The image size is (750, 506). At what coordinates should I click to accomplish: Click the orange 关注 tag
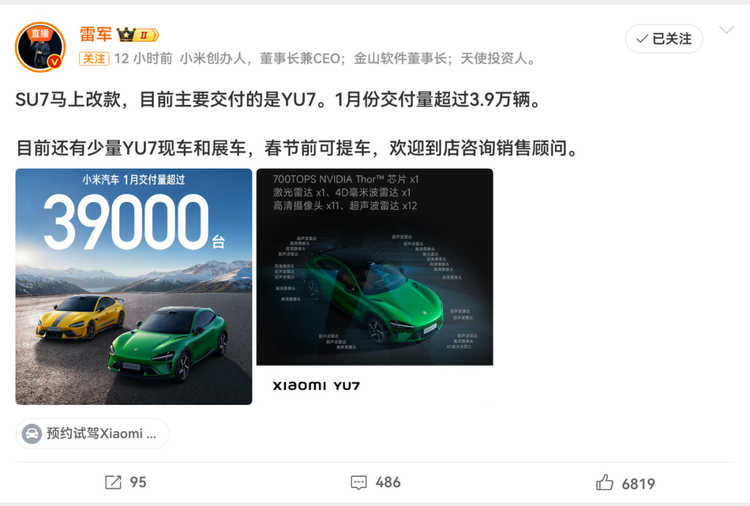coord(94,59)
